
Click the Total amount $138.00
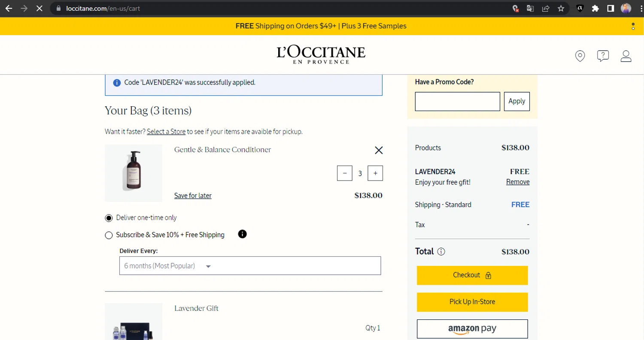point(515,252)
